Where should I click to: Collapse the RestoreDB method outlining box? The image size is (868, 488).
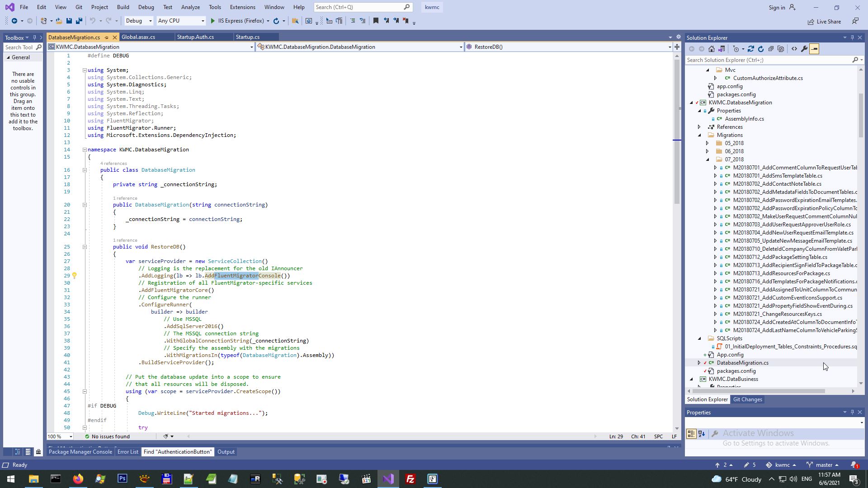(x=85, y=247)
